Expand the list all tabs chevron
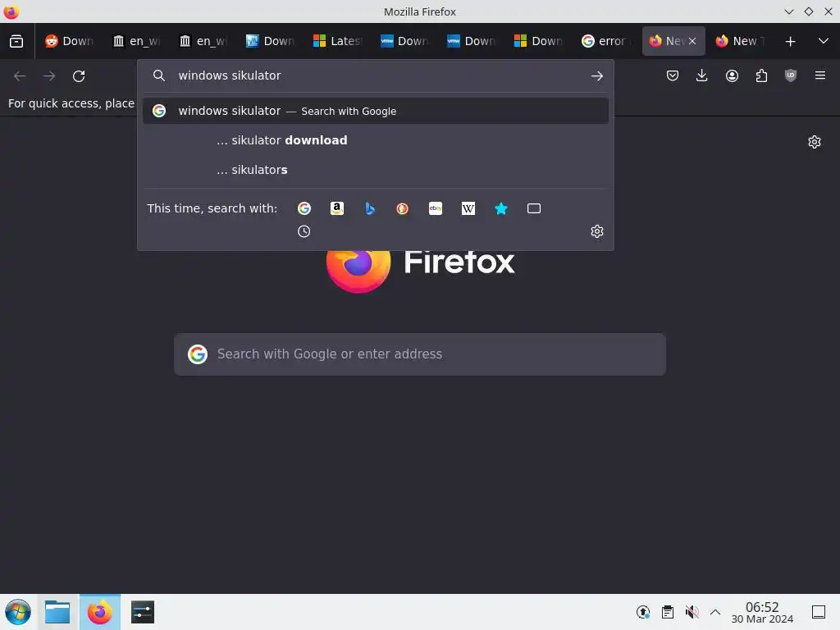 pyautogui.click(x=824, y=41)
